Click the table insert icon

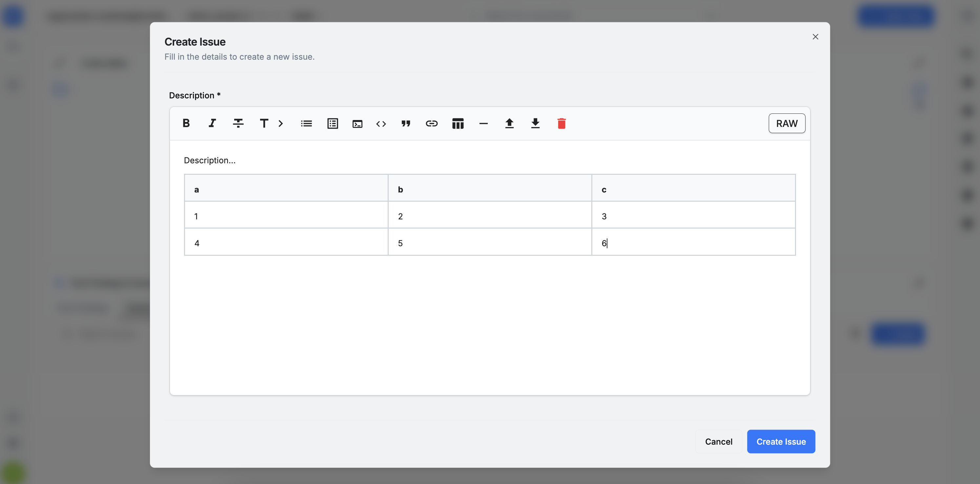pos(458,123)
